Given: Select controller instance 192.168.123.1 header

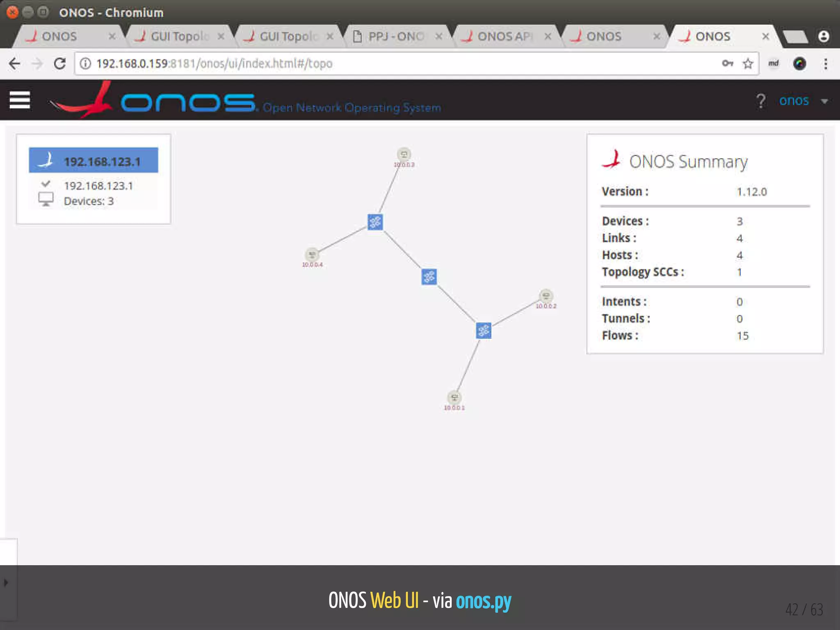Looking at the screenshot, I should click(94, 160).
